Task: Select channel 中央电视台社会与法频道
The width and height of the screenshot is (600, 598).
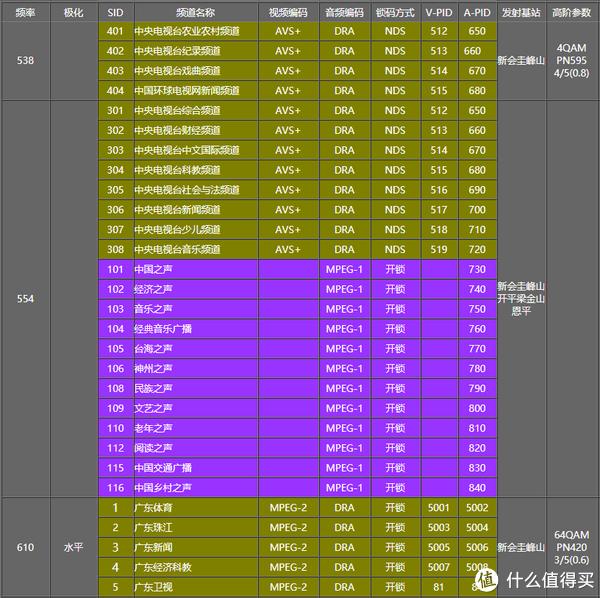Action: point(187,190)
